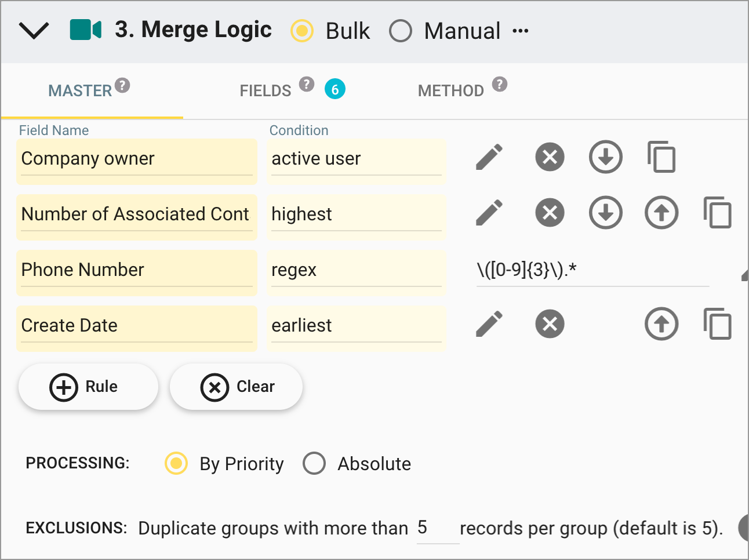Click the Fields help question mark badge
Screen dimensions: 749x560
[306, 83]
